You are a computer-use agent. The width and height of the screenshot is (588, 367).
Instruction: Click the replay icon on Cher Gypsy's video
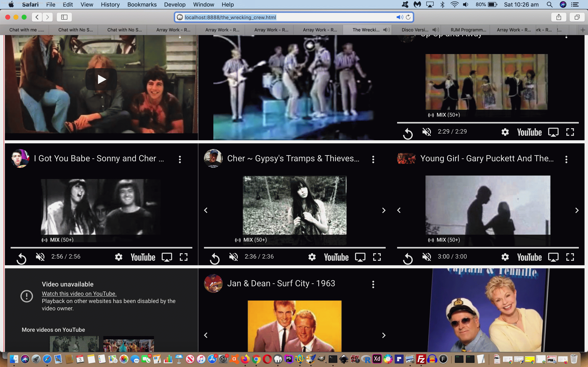pyautogui.click(x=214, y=257)
